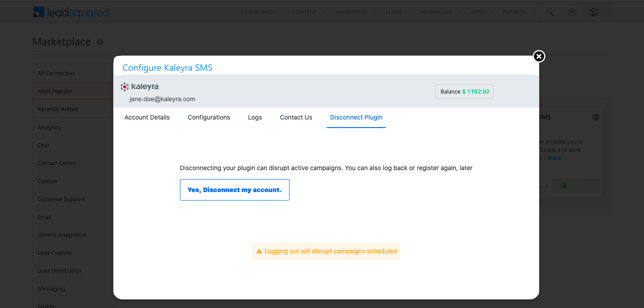Select the Chat category
Screen dimensions: 644x308
point(73,145)
